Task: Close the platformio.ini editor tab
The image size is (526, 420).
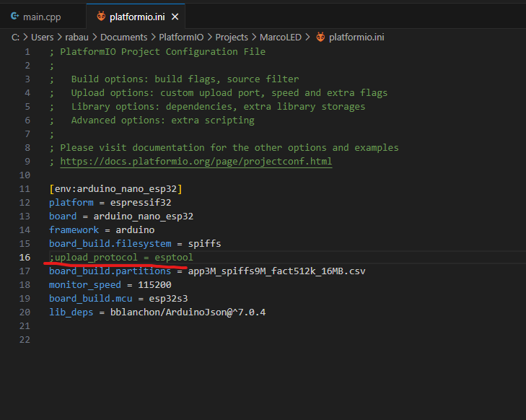Action: (175, 17)
